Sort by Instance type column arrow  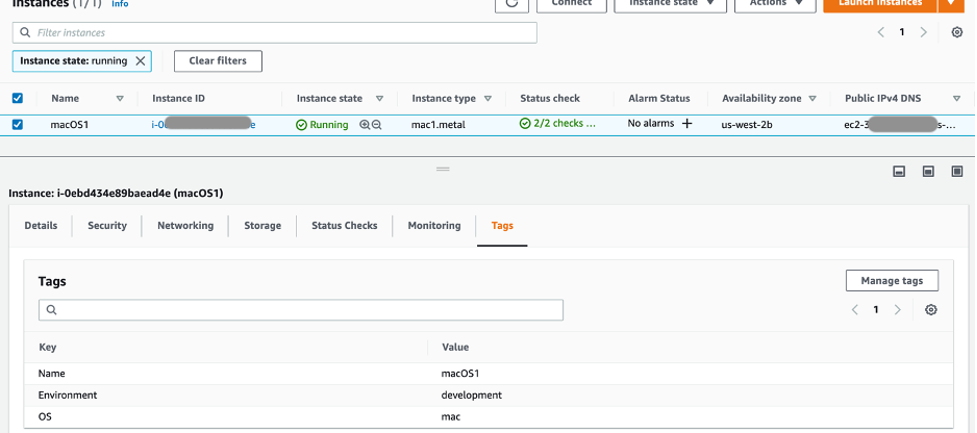tap(488, 98)
